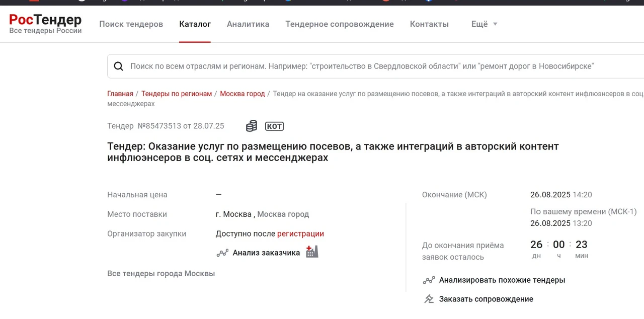Click the КОТ badge icon
The width and height of the screenshot is (644, 319).
(274, 126)
